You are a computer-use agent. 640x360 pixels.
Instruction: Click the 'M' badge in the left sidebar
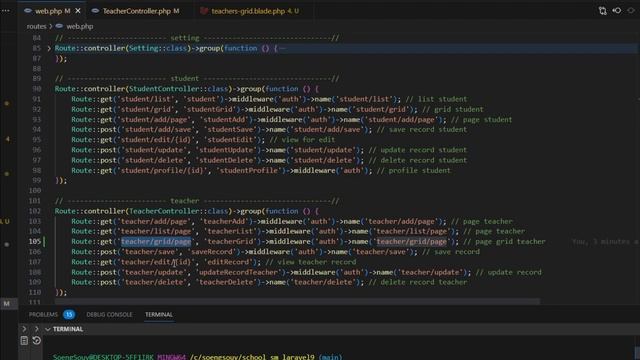click(7, 304)
